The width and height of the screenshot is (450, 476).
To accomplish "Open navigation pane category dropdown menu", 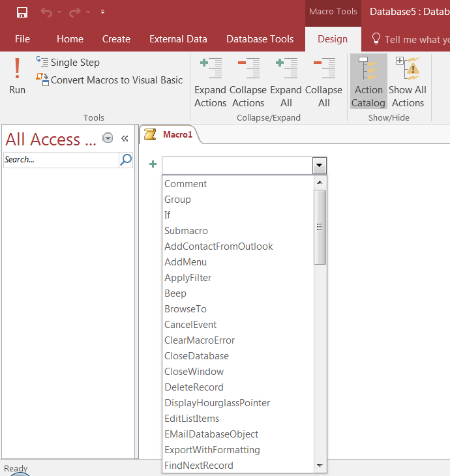I will (108, 138).
